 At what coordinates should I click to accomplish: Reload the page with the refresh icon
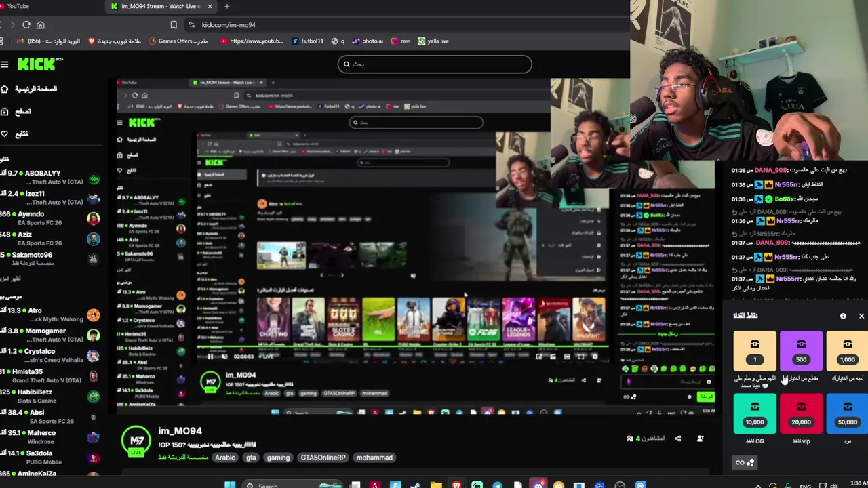[26, 25]
